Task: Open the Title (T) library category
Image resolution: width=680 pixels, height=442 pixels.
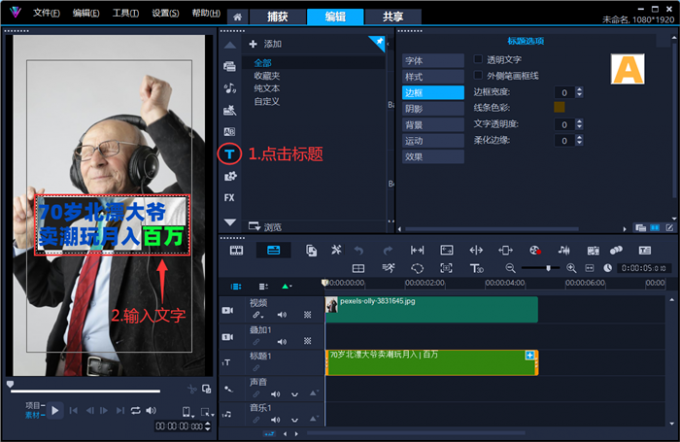Action: coord(229,154)
